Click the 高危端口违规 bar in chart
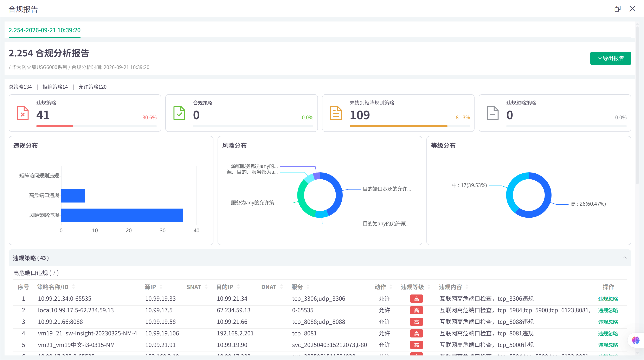The image size is (644, 360). click(73, 195)
